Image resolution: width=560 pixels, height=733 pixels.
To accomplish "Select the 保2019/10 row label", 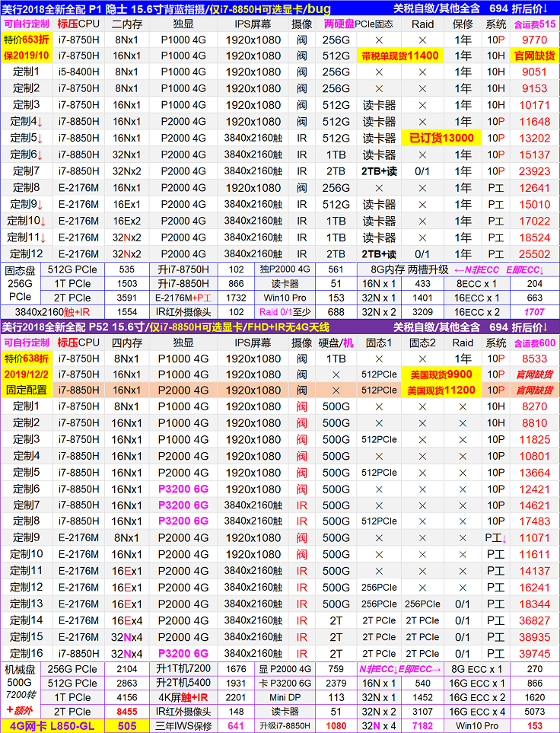I will pyautogui.click(x=26, y=56).
